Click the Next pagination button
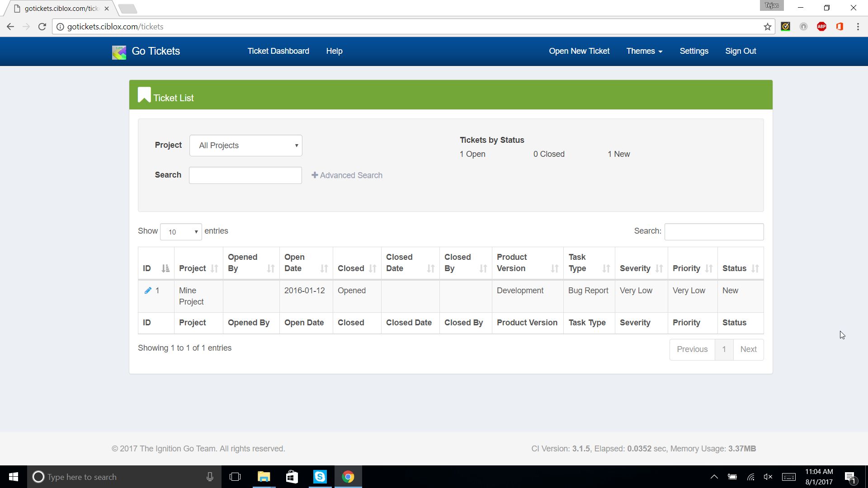The width and height of the screenshot is (868, 488). [x=748, y=349]
